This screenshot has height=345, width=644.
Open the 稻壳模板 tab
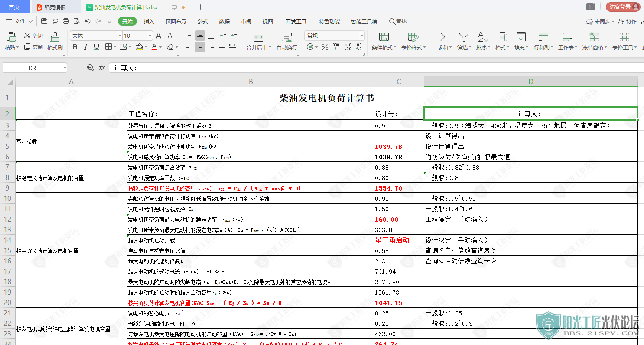pos(55,7)
